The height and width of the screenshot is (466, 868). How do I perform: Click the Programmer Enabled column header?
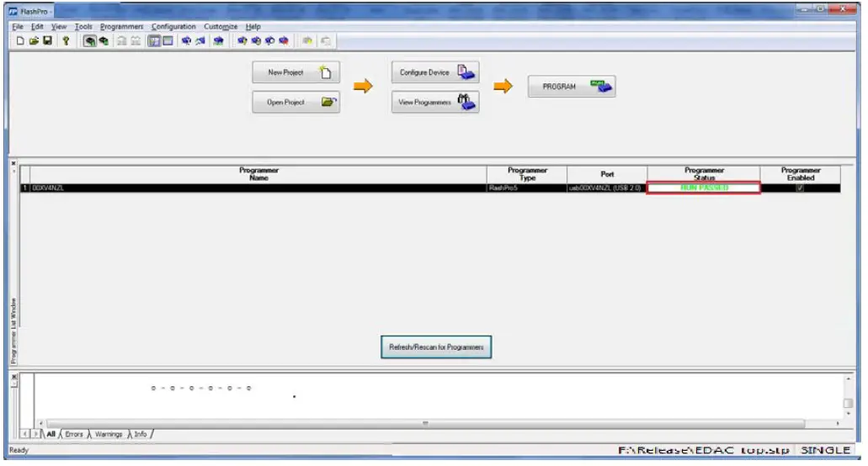coord(801,174)
